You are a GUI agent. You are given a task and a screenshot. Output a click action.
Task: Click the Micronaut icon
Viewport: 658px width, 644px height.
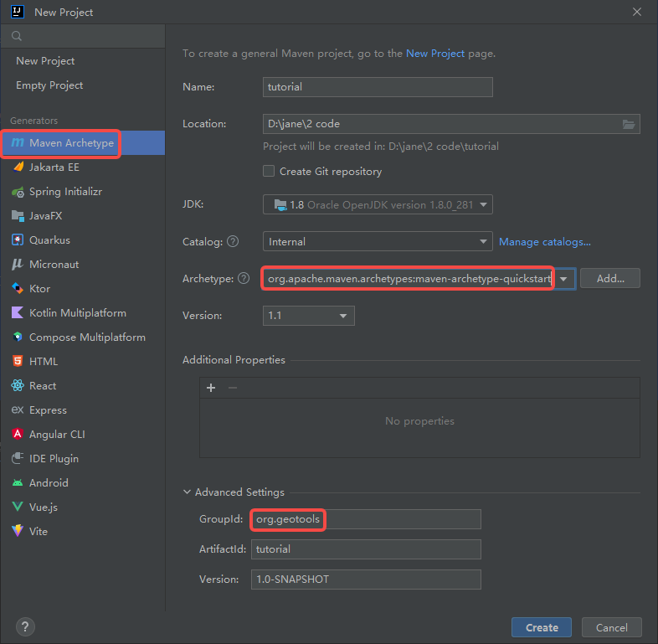pyautogui.click(x=18, y=265)
